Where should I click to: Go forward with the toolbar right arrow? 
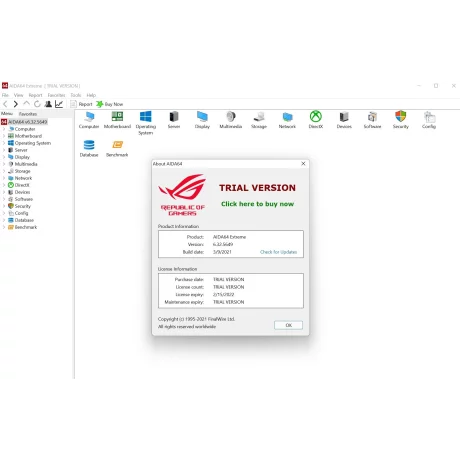tap(15, 104)
